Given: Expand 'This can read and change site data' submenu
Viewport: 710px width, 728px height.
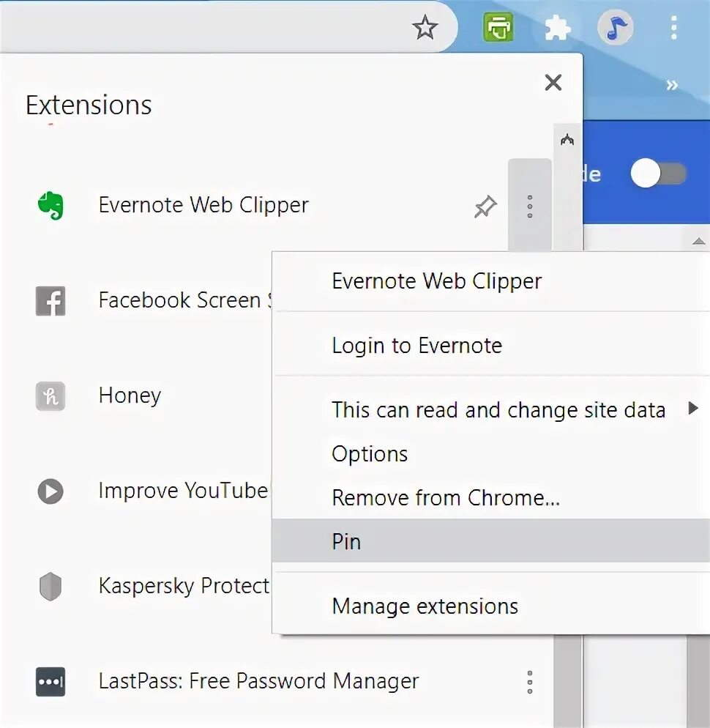Looking at the screenshot, I should (x=498, y=410).
